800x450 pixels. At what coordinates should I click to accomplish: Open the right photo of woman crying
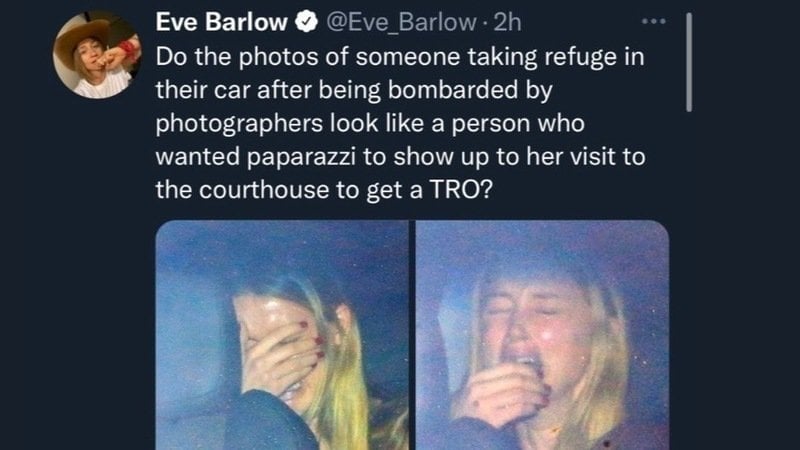coord(542,335)
